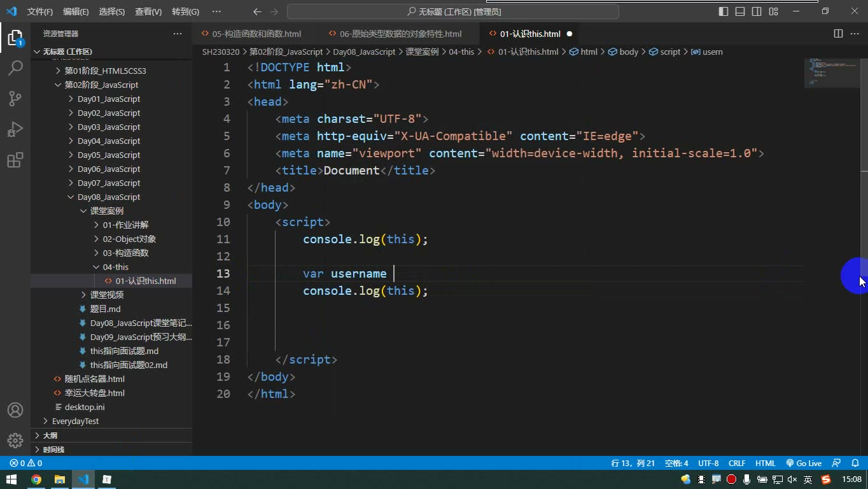Image resolution: width=868 pixels, height=489 pixels.
Task: Expand the 第01阶段_HTML5CSS3 folder
Action: (x=105, y=71)
